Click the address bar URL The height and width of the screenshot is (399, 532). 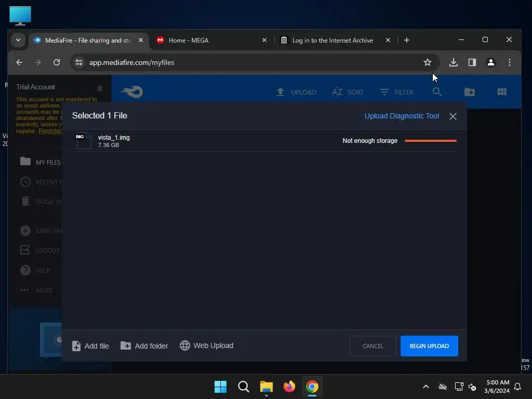(x=131, y=62)
